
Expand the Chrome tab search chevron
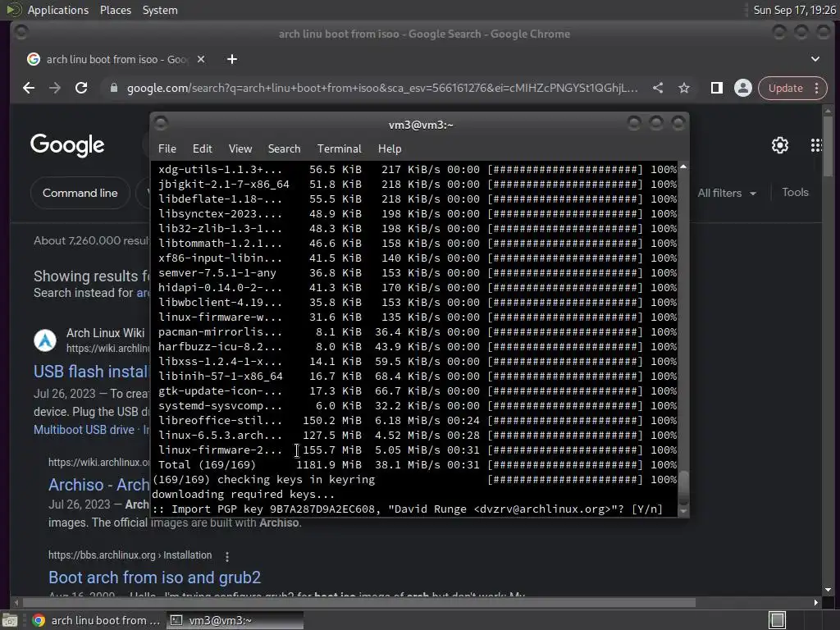click(x=815, y=59)
